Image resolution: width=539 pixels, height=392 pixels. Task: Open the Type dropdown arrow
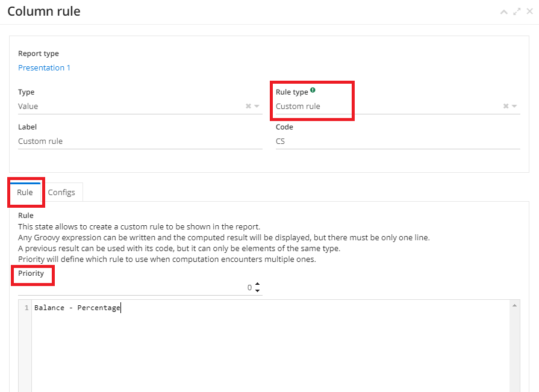click(257, 107)
